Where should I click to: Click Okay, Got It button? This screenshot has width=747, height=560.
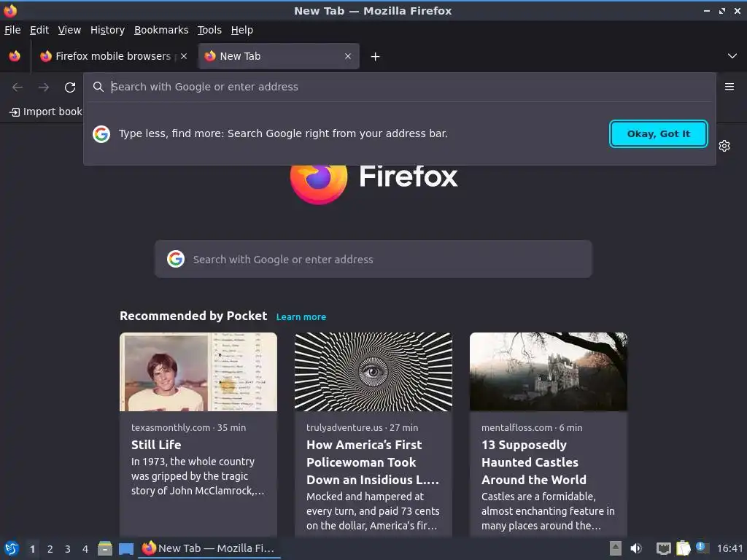point(659,134)
